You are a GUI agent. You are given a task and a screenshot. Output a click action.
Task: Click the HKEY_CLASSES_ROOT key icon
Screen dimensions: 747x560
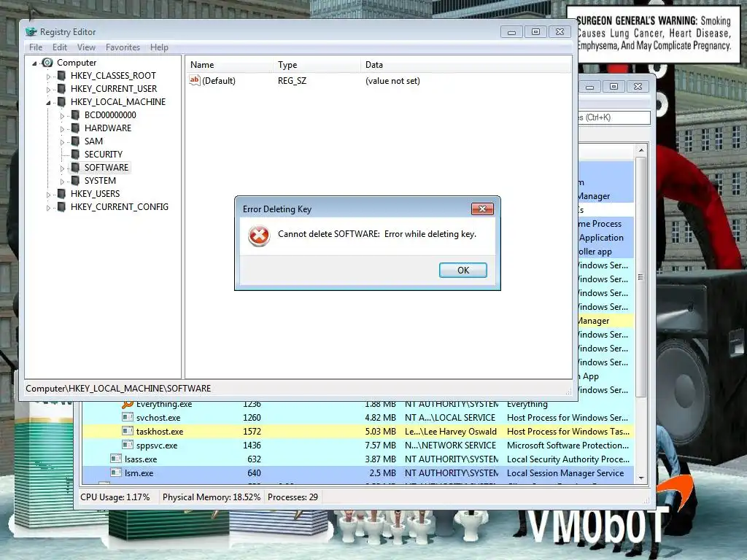click(61, 75)
